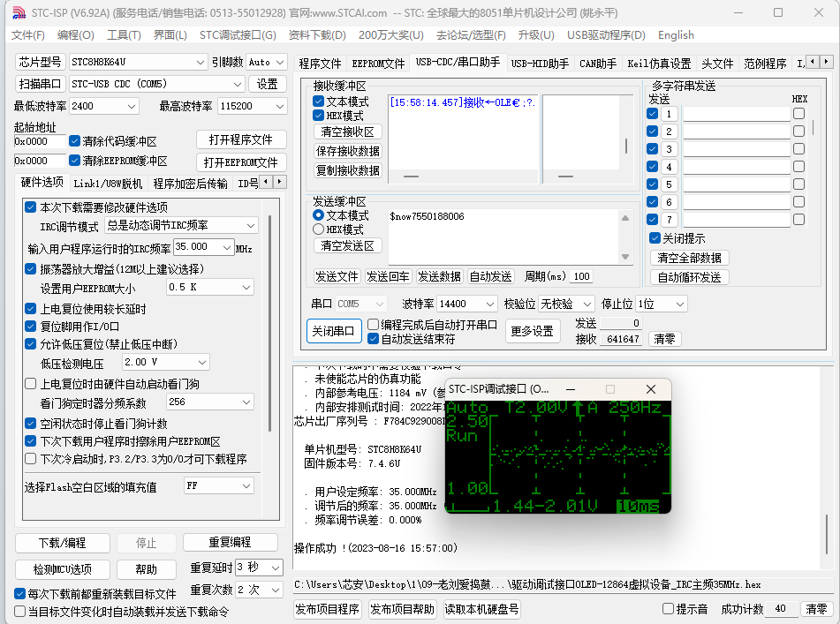Switch to the EEPROM文件 tab
Viewport: 840px width, 624px height.
coord(378,64)
